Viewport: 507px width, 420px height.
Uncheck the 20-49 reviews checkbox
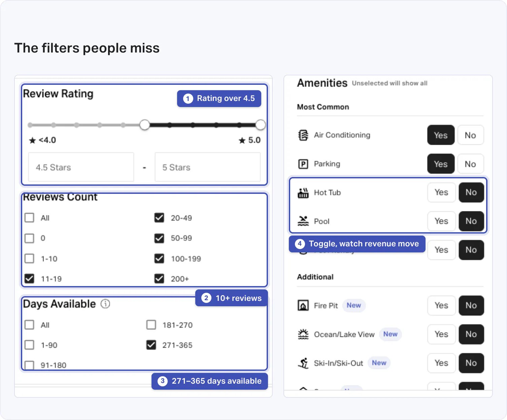(159, 218)
